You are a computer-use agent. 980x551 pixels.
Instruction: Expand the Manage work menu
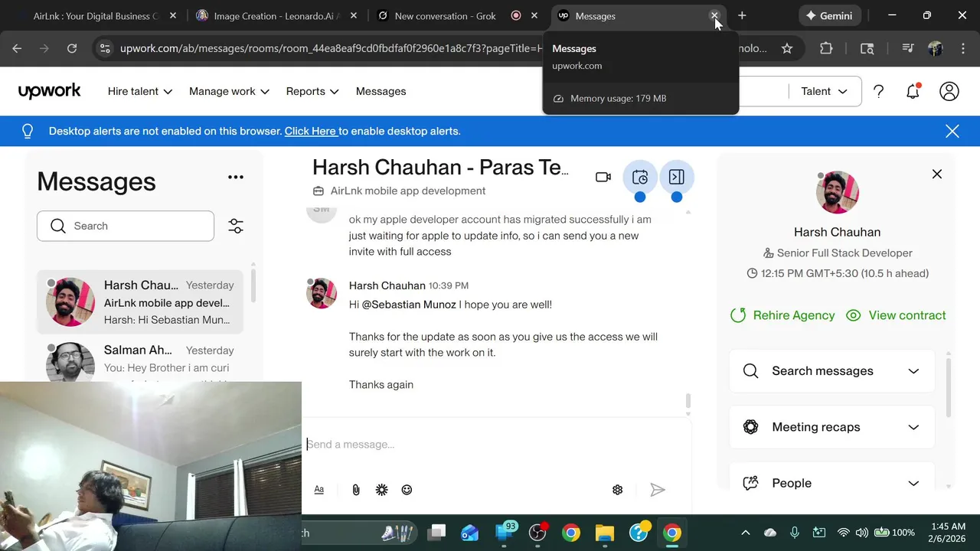click(229, 91)
